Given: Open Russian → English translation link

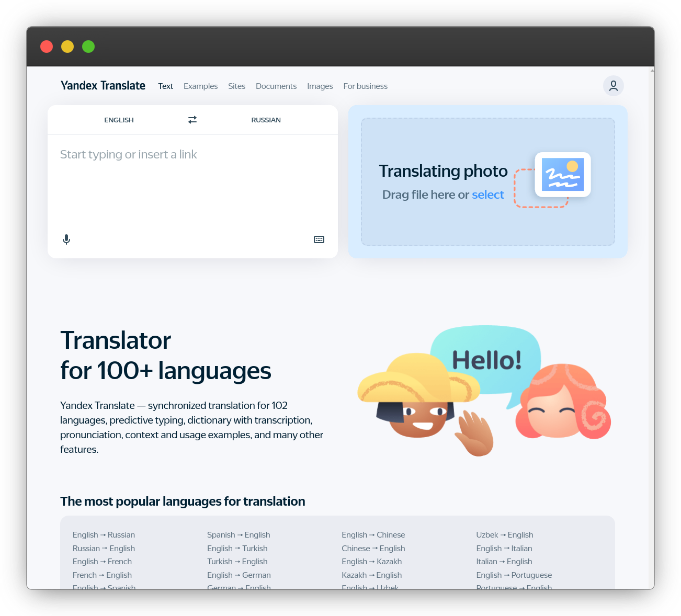Looking at the screenshot, I should click(104, 549).
